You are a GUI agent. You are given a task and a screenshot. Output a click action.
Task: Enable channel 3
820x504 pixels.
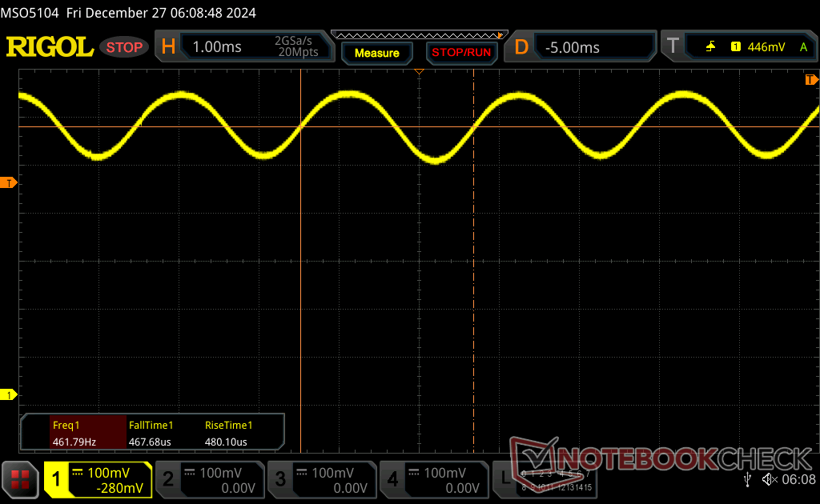(321, 480)
